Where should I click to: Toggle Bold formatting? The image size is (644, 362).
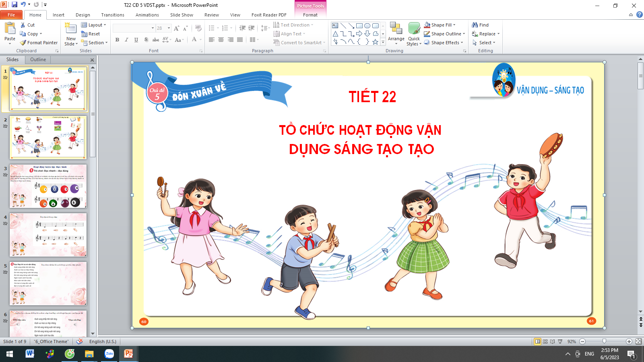coord(117,40)
